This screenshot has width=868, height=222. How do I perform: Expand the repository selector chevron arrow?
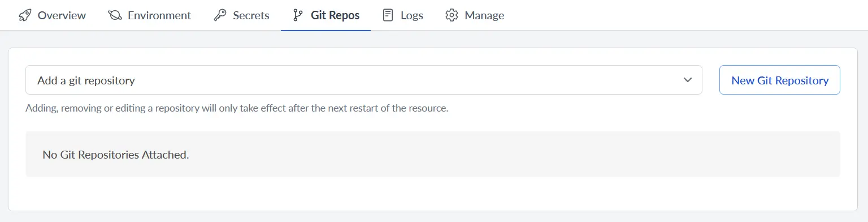pos(688,80)
